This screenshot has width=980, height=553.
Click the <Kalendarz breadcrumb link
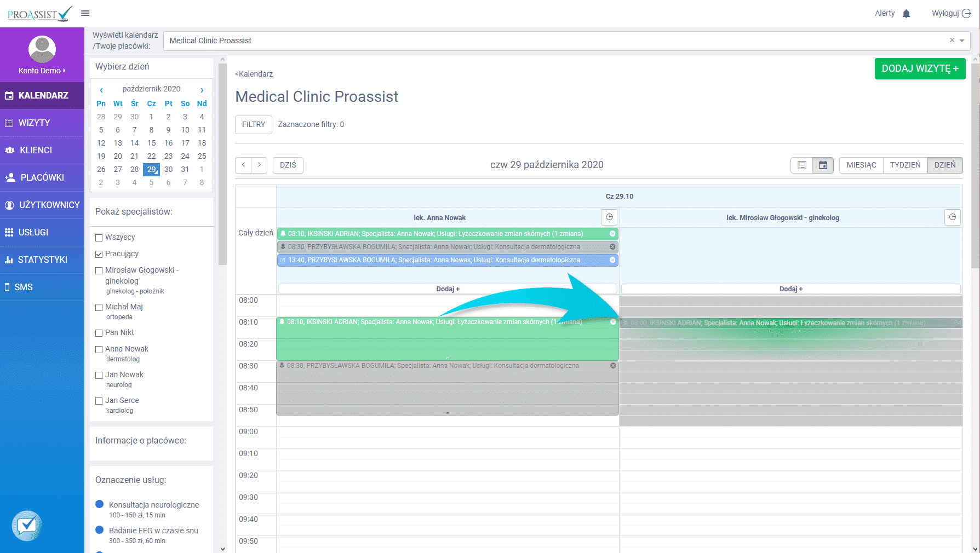tap(254, 74)
